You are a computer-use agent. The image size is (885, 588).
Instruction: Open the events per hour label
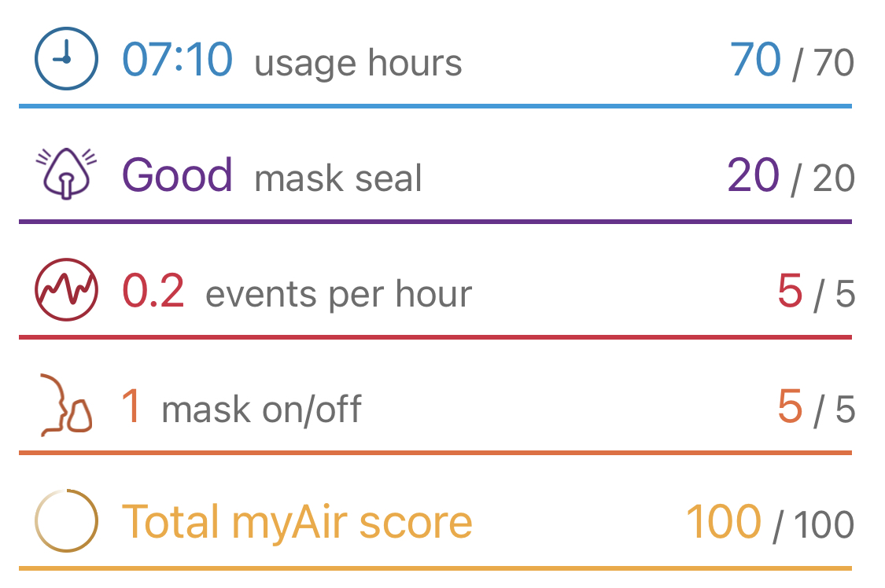338,294
